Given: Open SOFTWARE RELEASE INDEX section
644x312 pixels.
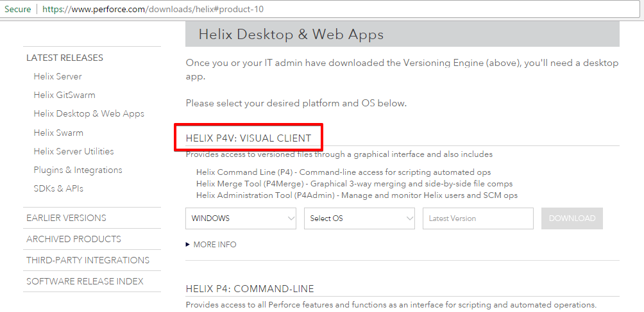Looking at the screenshot, I should click(85, 281).
